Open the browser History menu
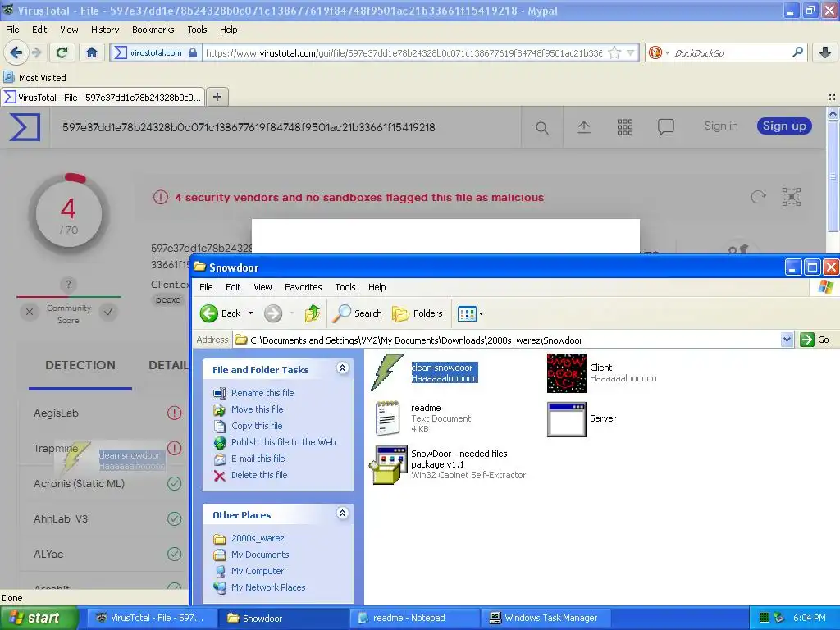840x630 pixels. click(x=105, y=30)
